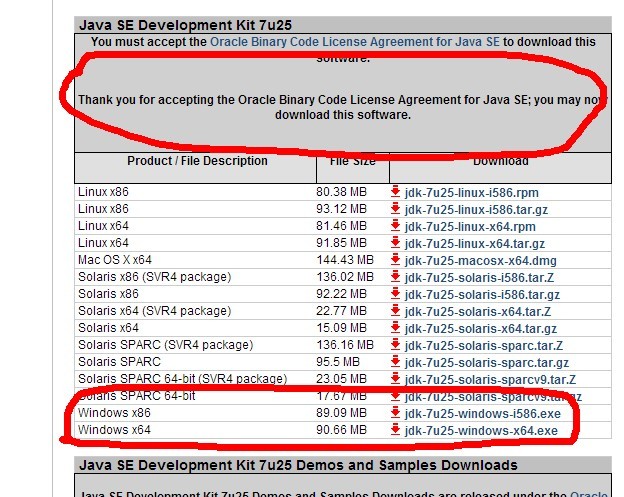Download jdk-7u25-solaris-sparc.tar.gz file link
This screenshot has height=497, width=624.
click(x=487, y=363)
